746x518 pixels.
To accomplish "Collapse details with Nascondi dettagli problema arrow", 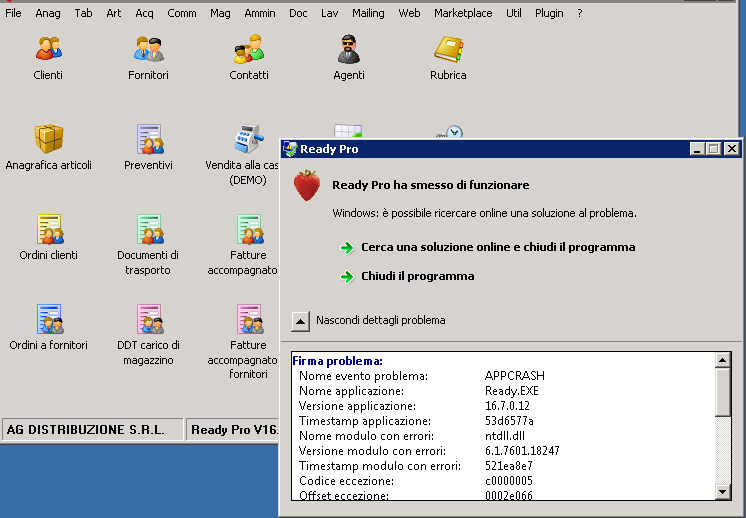I will pos(300,322).
